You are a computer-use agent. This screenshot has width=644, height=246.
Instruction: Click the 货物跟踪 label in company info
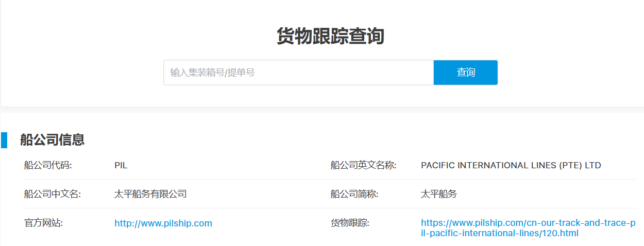click(x=350, y=223)
